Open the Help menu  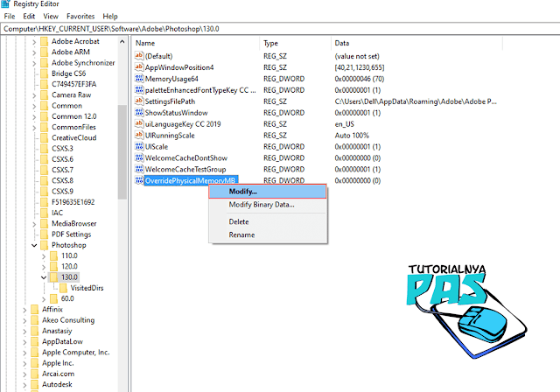tap(110, 17)
